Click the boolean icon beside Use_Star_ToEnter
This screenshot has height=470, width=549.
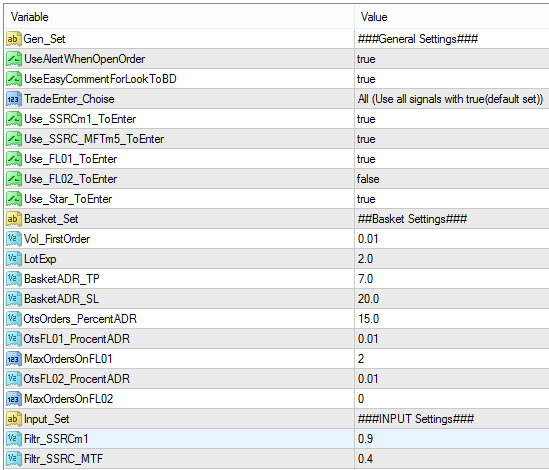14,199
